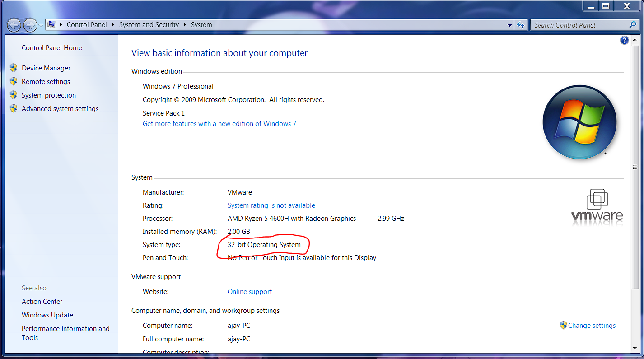Image resolution: width=644 pixels, height=359 pixels.
Task: Minimize the System window
Action: tap(590, 6)
